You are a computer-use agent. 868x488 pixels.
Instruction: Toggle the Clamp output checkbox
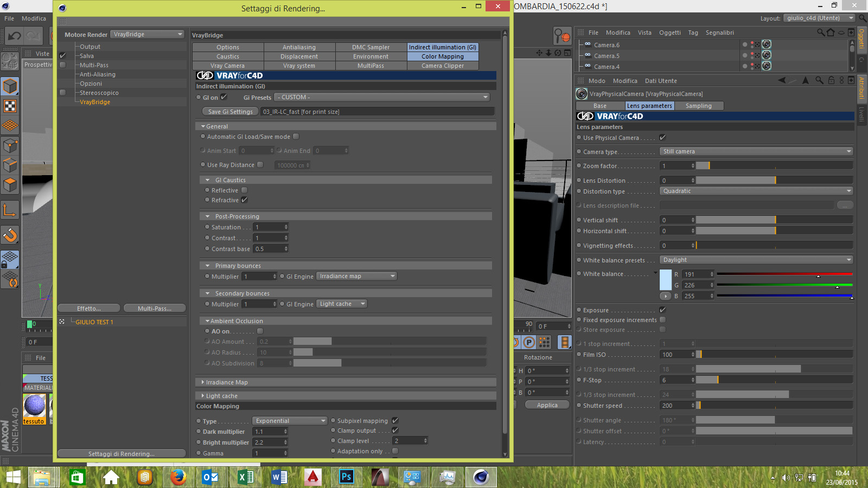(x=395, y=431)
